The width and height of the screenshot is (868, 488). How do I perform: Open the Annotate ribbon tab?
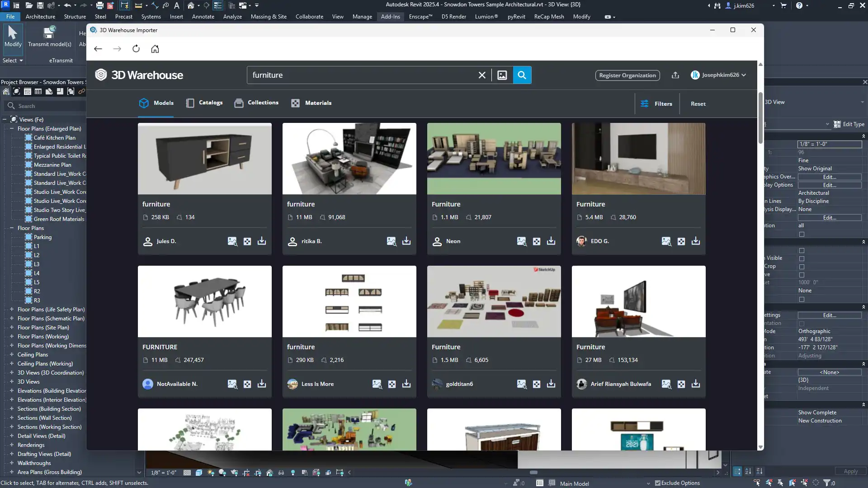coord(203,16)
